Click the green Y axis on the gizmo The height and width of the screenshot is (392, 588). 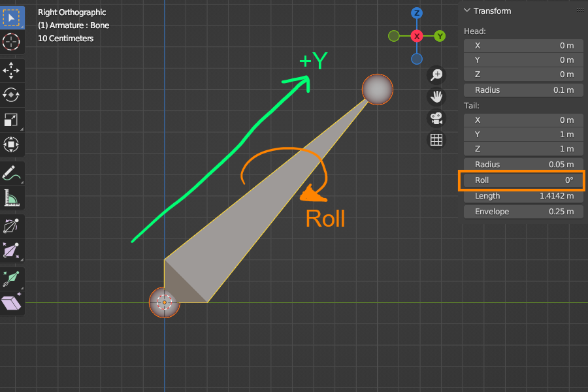pos(440,36)
